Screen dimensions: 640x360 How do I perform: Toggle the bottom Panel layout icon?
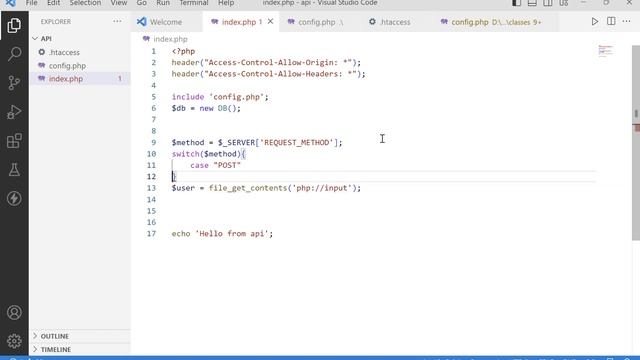tap(532, 3)
